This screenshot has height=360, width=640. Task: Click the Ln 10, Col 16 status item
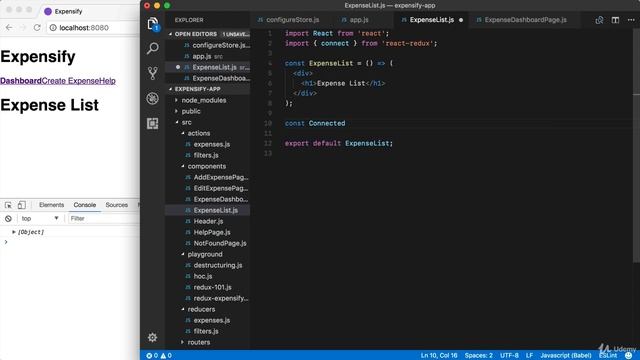[x=439, y=356]
